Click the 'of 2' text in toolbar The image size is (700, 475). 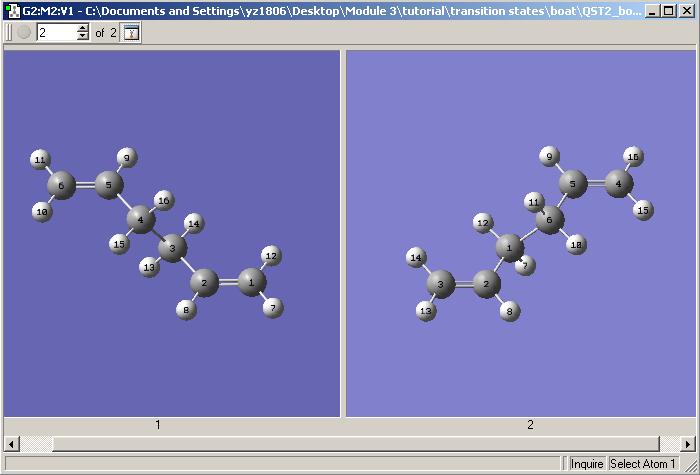click(105, 33)
